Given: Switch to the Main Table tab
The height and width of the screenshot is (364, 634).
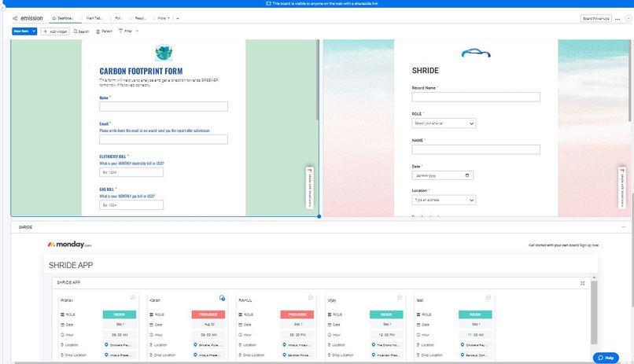Looking at the screenshot, I should coord(94,18).
